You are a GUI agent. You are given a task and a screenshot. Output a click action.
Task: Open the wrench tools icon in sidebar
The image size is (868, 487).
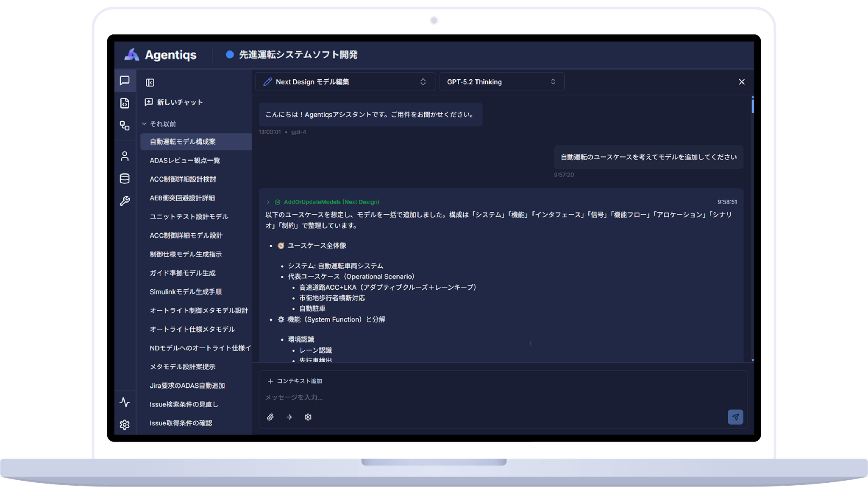[125, 201]
